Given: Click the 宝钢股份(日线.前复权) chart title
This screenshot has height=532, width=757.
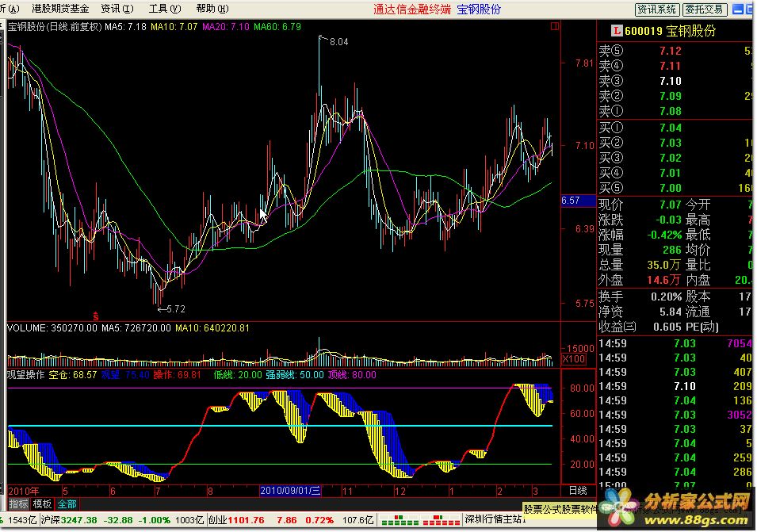Looking at the screenshot, I should 55,27.
